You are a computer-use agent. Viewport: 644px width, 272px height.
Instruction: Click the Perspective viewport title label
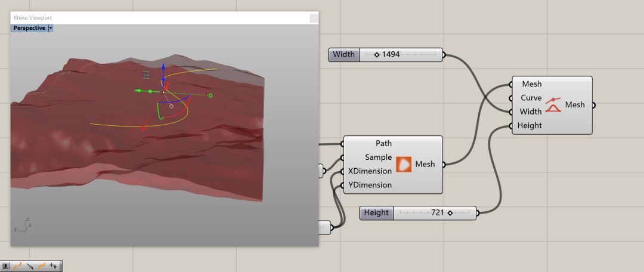[29, 28]
